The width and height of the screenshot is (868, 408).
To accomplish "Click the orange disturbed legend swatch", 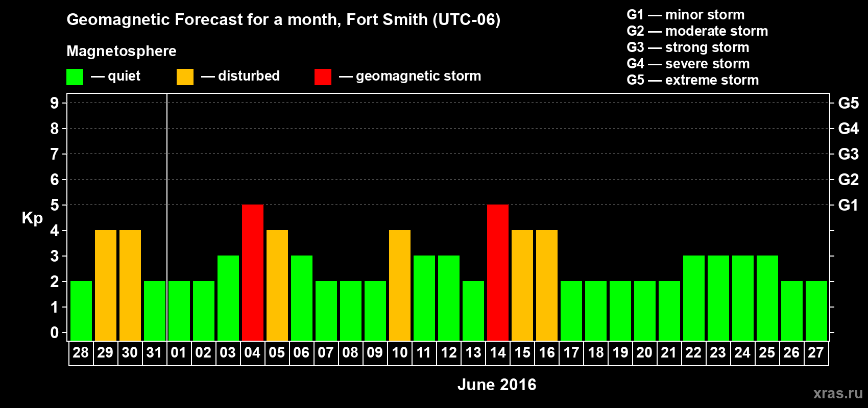I will tap(185, 77).
